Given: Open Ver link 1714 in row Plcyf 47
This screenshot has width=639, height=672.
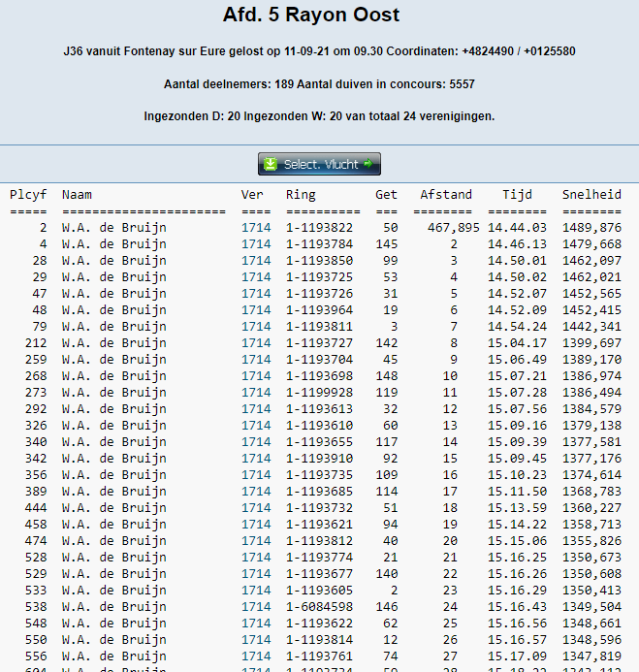Looking at the screenshot, I should click(x=256, y=294).
